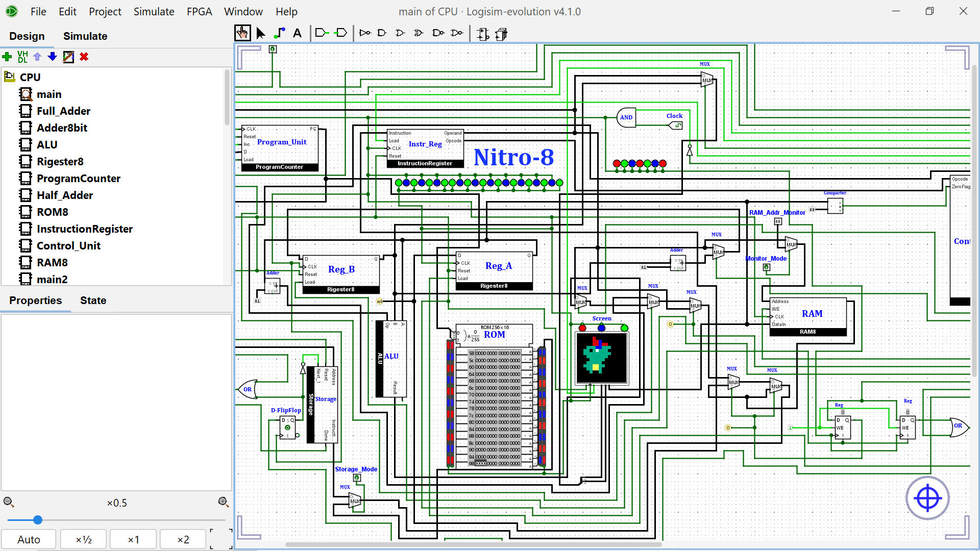
Task: Click the pencil-over-circuit icon in project toolbar
Action: click(x=68, y=57)
